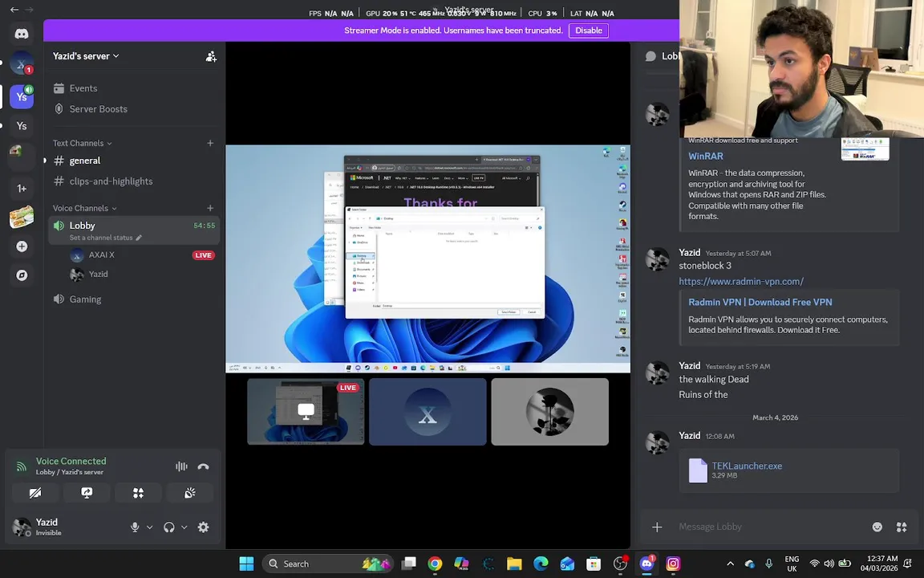This screenshot has width=924, height=578.
Task: Open File Explorer from the taskbar
Action: point(514,564)
